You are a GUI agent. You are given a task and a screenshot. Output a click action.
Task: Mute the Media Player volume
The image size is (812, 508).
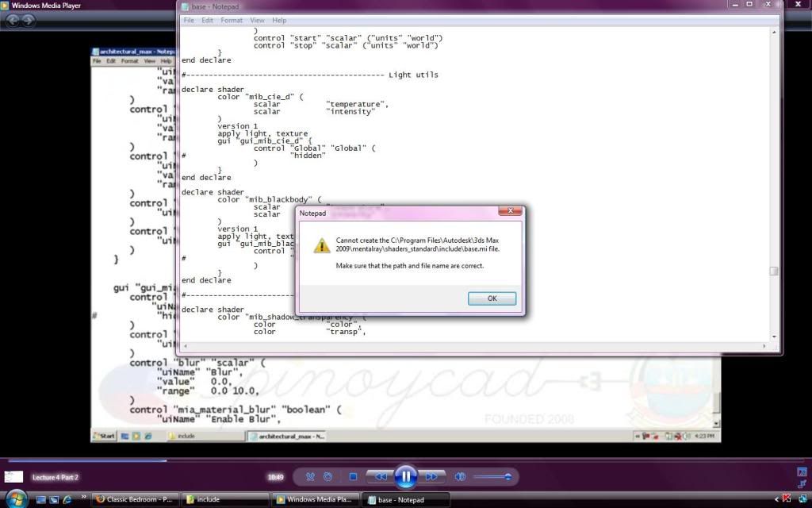(x=460, y=476)
